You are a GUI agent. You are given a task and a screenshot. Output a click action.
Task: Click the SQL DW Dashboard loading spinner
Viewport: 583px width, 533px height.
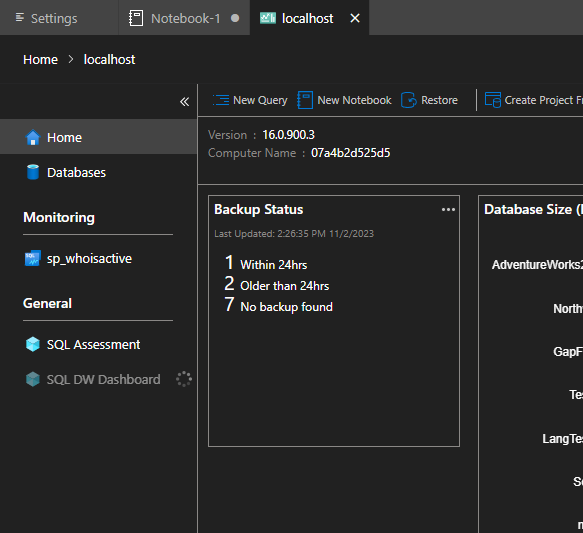tap(184, 379)
